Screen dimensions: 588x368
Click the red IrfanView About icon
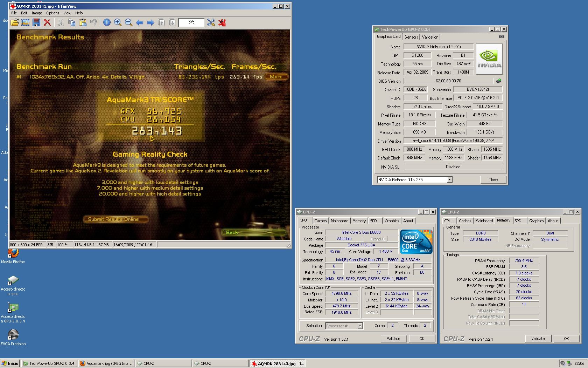(222, 23)
